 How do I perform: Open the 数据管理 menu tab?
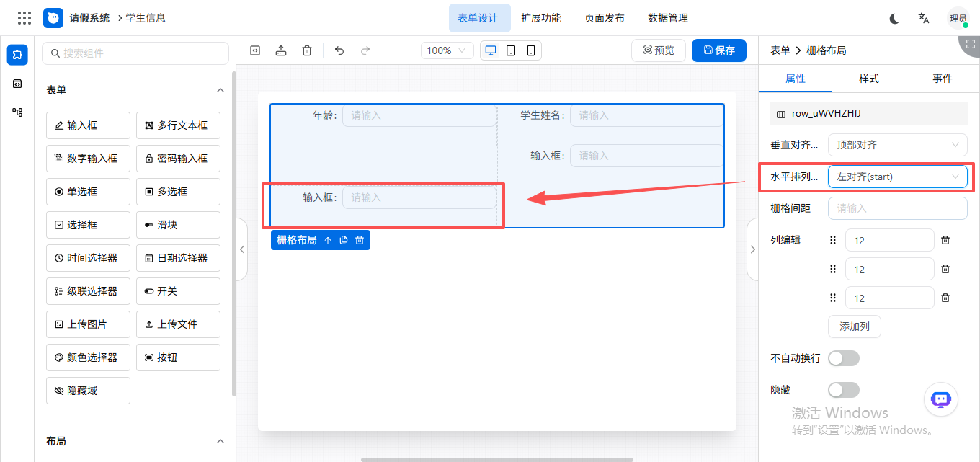click(x=668, y=18)
